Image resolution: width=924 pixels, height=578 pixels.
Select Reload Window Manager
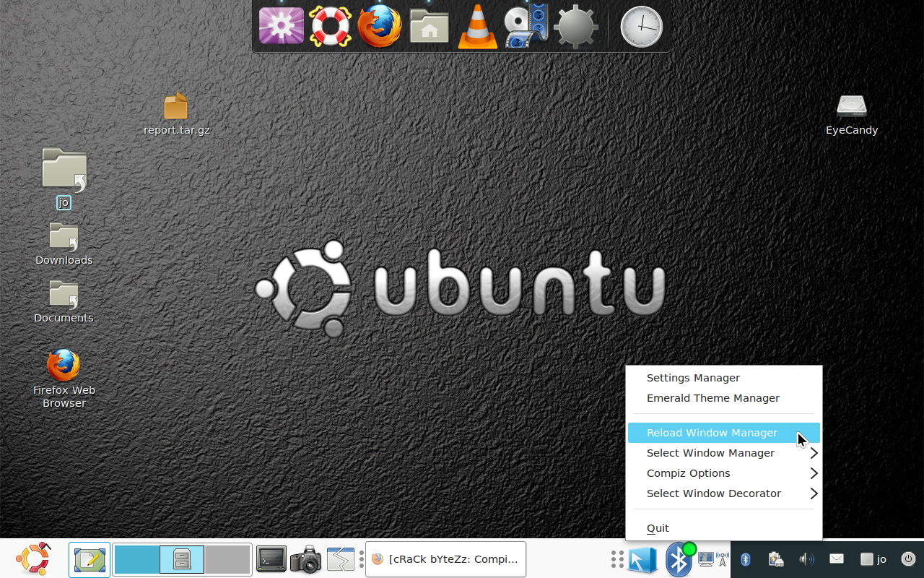coord(711,433)
